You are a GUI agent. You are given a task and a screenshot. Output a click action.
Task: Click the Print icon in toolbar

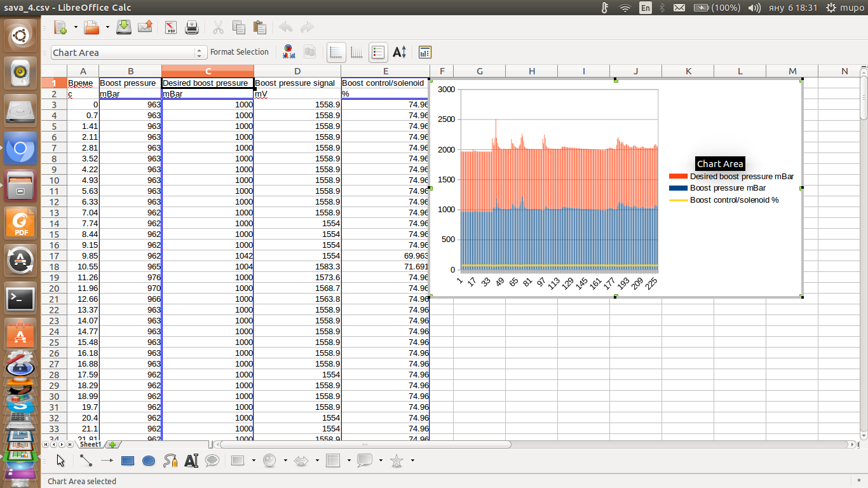[x=192, y=27]
